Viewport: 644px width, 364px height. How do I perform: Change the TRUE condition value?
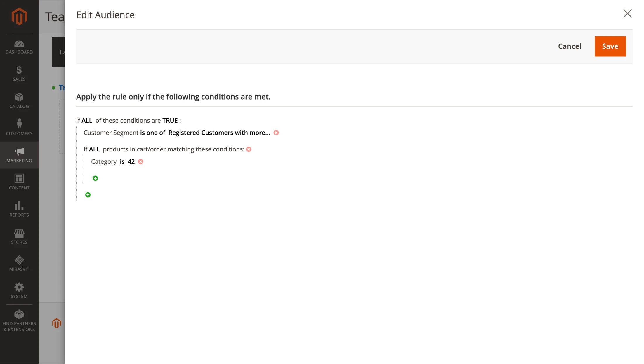tap(170, 121)
